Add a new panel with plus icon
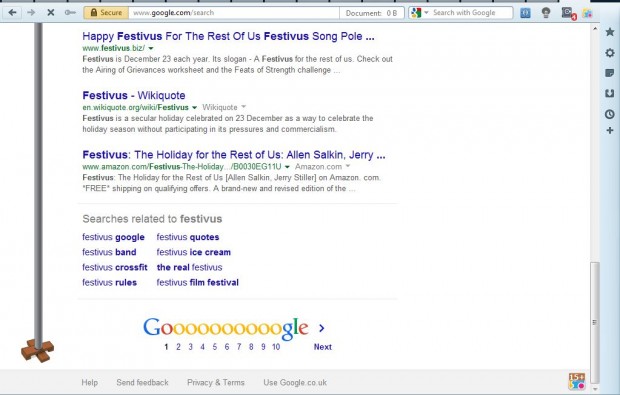 610,130
